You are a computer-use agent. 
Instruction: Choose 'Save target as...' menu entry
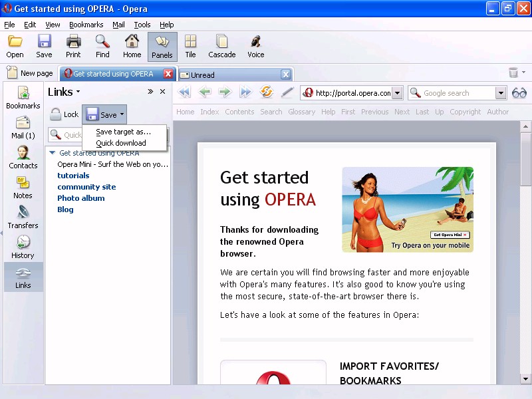pos(123,132)
